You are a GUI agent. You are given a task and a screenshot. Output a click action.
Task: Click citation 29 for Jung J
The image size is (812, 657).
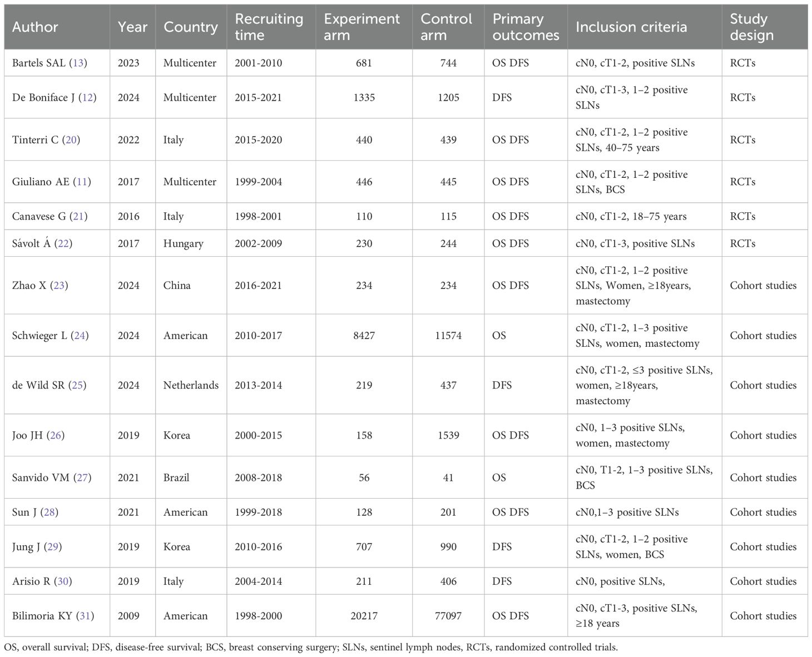click(53, 546)
